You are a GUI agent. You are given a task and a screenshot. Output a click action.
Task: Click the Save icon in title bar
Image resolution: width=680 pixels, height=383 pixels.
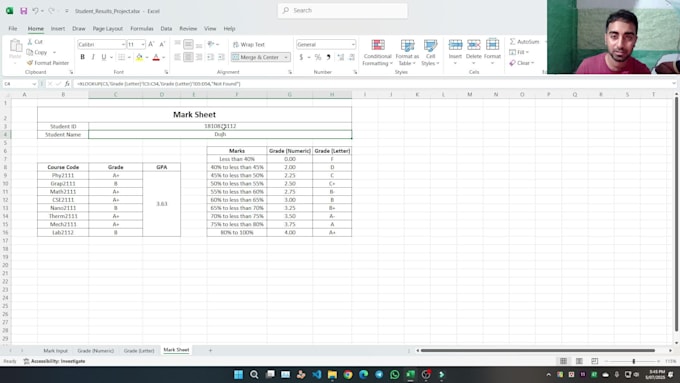(23, 11)
